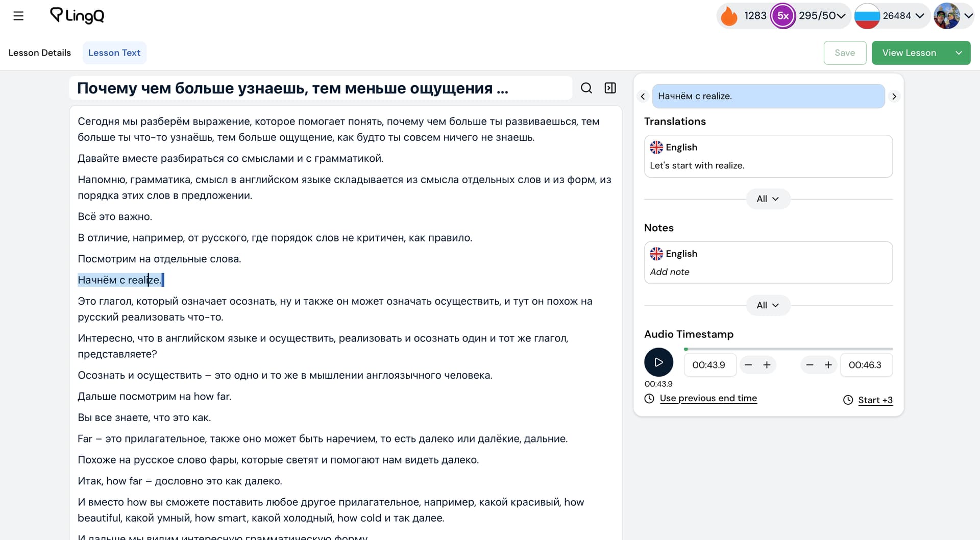The image size is (980, 540).
Task: Click the streak flame icon
Action: [729, 16]
